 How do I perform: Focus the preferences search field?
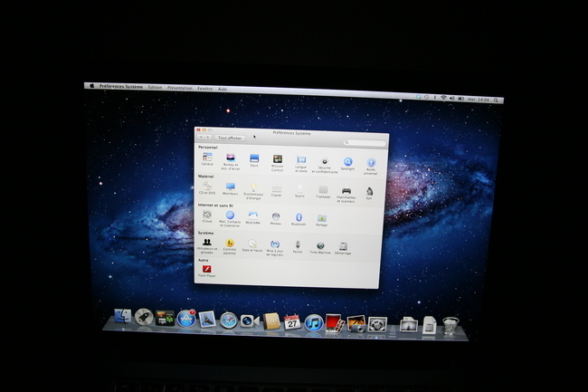tap(365, 143)
